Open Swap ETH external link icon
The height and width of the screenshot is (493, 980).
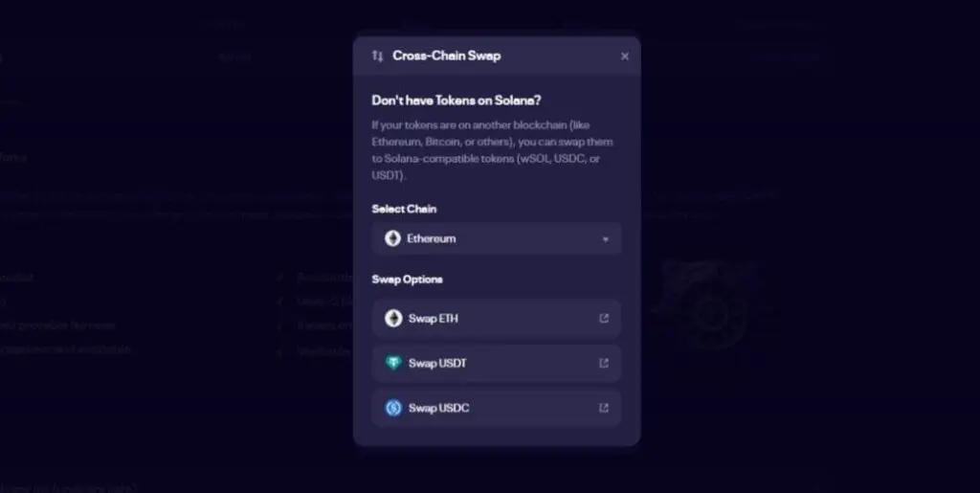click(x=604, y=319)
